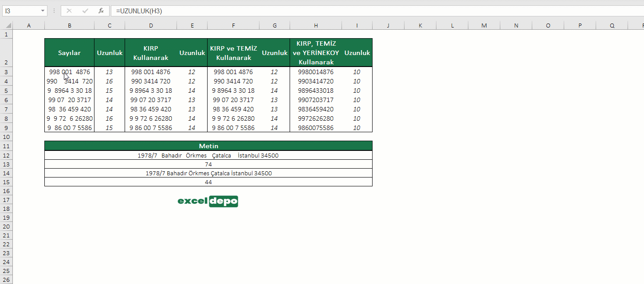Select row 20 header
This screenshot has height=284, width=644.
[x=6, y=226]
